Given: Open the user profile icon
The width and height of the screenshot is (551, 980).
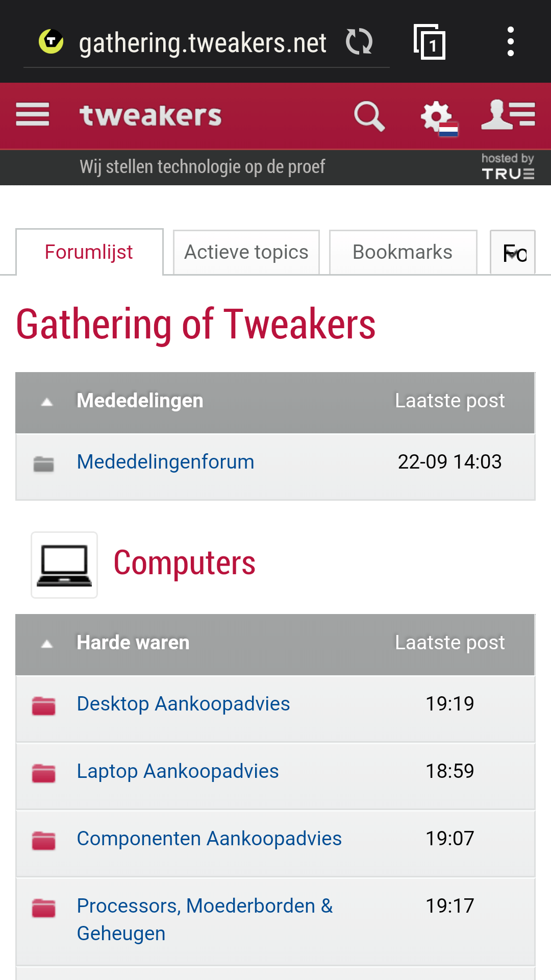Looking at the screenshot, I should [x=508, y=115].
